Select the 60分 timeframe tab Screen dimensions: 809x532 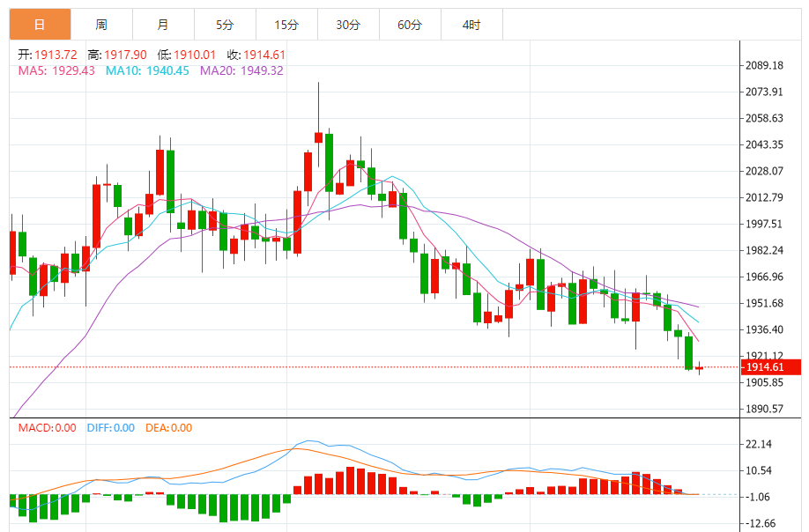[410, 25]
